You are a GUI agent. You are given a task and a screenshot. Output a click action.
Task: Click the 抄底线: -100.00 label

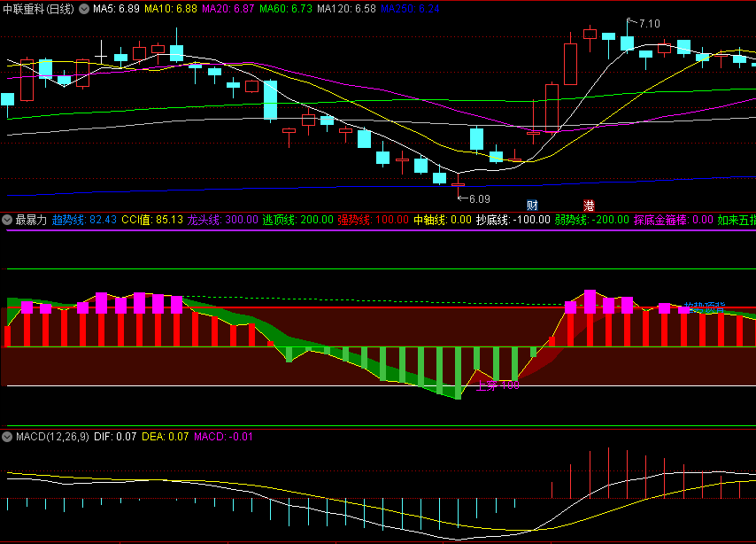pyautogui.click(x=513, y=220)
